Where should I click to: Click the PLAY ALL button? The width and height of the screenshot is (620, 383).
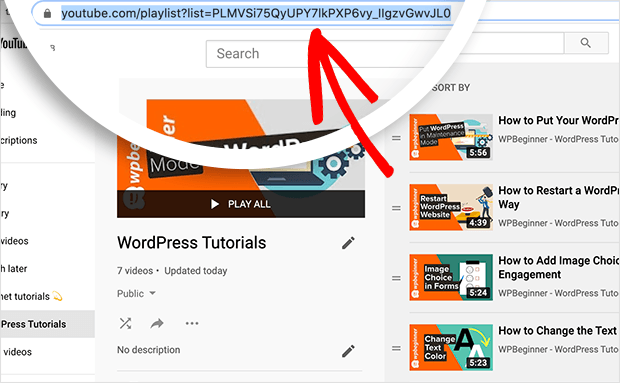pyautogui.click(x=241, y=204)
